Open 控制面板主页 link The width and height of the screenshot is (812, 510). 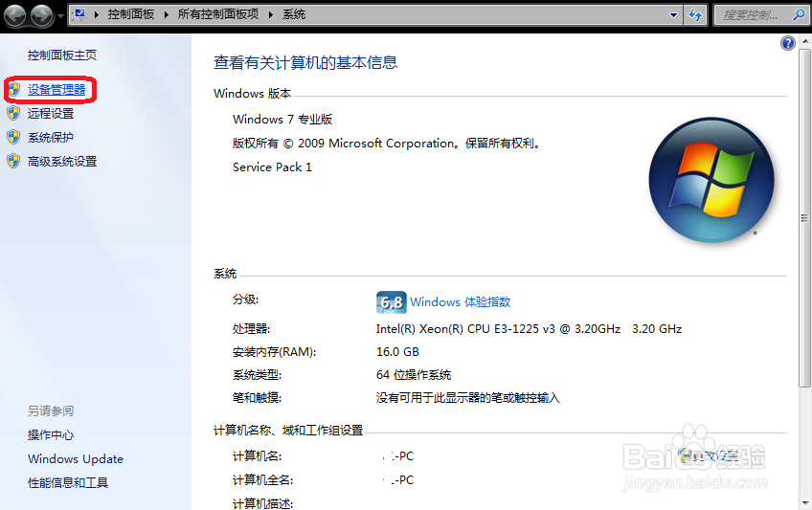point(62,55)
